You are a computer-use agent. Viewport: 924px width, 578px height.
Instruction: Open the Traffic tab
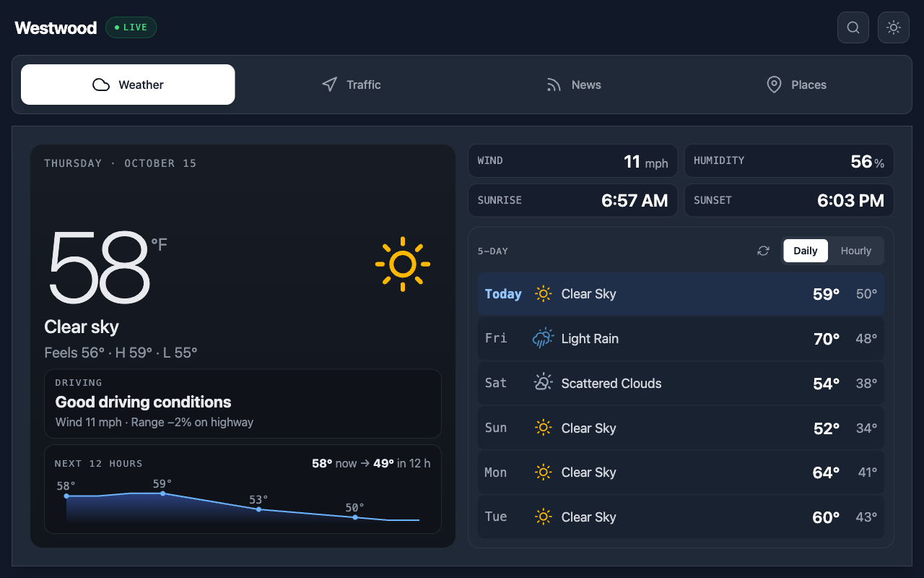351,85
